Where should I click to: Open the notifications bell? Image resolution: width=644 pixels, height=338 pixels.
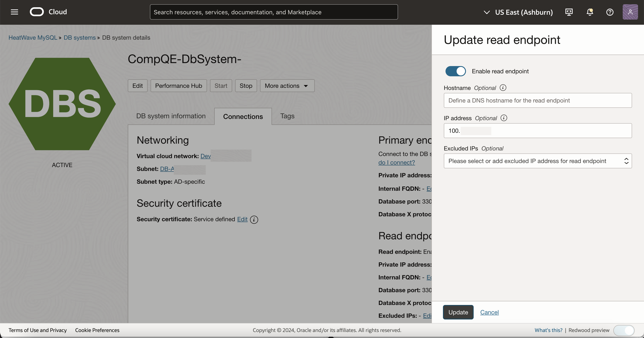[x=589, y=12]
